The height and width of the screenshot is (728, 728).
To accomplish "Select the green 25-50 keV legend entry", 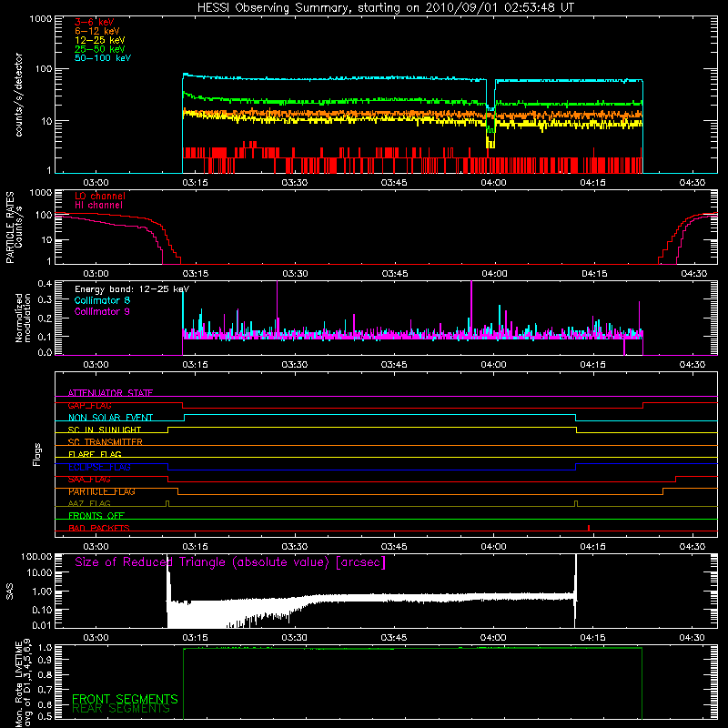I will [x=99, y=49].
